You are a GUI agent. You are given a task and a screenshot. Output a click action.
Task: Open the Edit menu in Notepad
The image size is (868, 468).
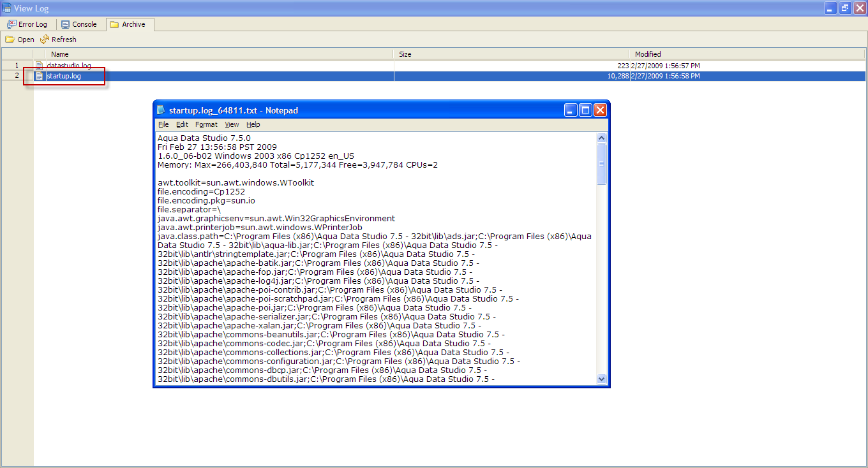pyautogui.click(x=182, y=125)
